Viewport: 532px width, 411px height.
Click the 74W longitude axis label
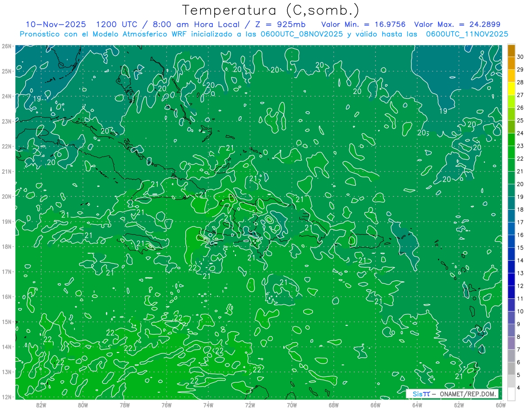pos(208,405)
